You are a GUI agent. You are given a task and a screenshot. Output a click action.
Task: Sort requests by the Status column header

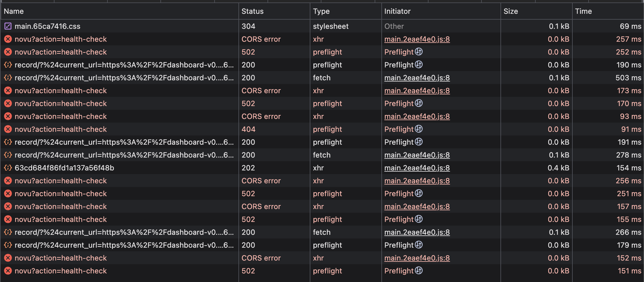tap(253, 11)
